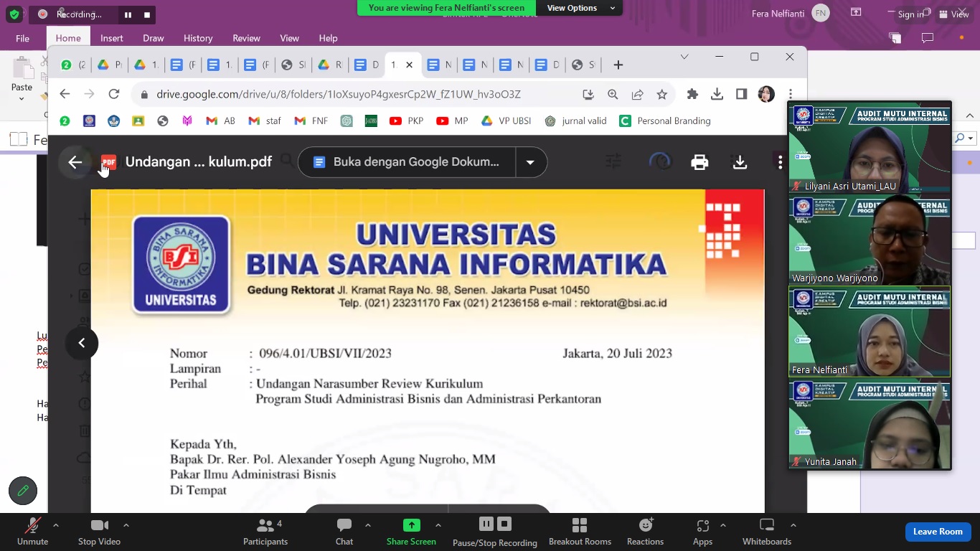
Task: Click the Leave Room button
Action: [x=938, y=532]
